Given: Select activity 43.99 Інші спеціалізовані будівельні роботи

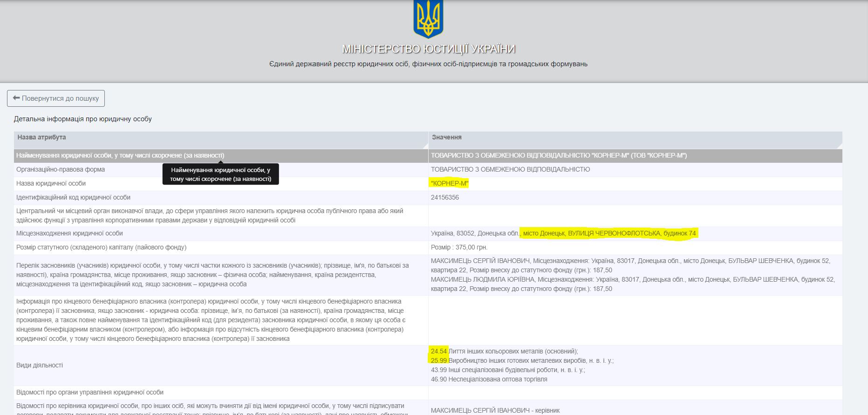Looking at the screenshot, I should pyautogui.click(x=508, y=370).
